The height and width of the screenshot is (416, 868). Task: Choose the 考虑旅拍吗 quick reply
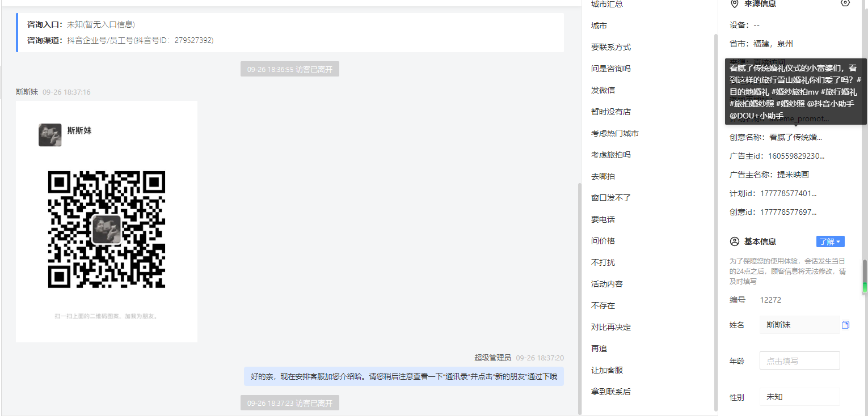(611, 155)
